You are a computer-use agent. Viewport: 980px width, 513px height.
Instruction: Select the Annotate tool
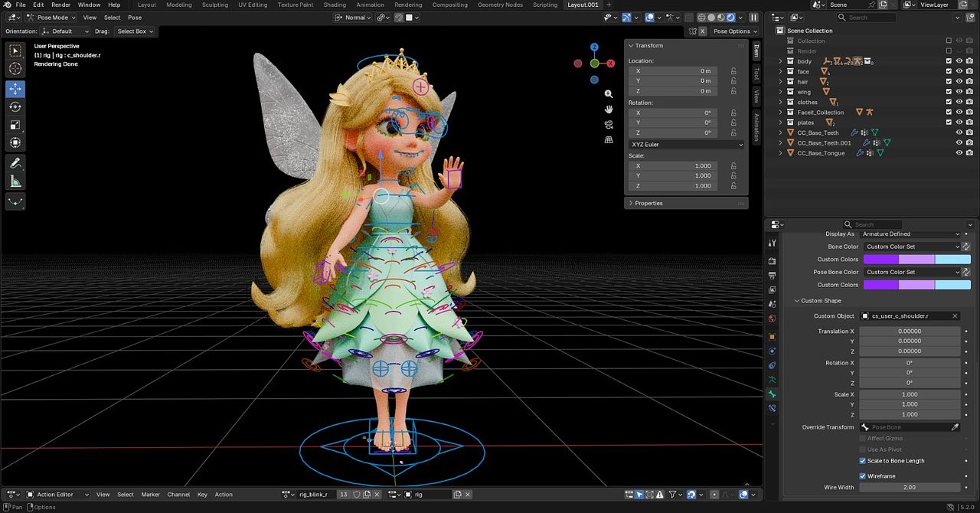15,163
